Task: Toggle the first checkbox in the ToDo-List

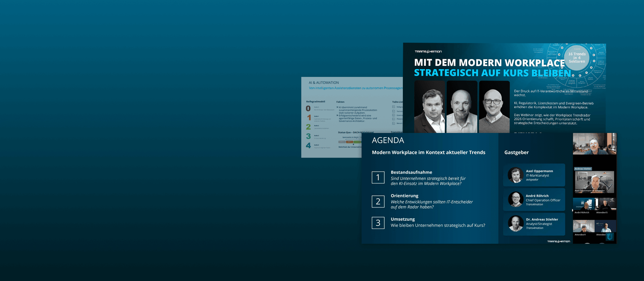Action: [x=394, y=107]
